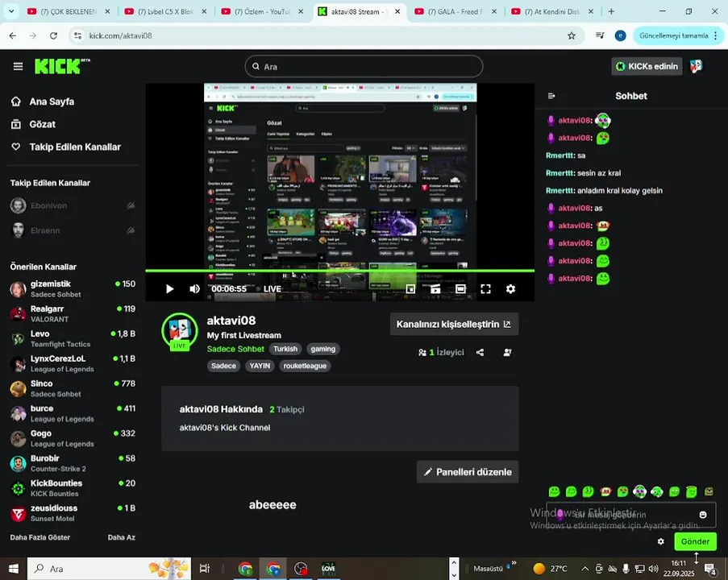
Task: Click the 2 Takipçi follower count
Action: pos(286,409)
